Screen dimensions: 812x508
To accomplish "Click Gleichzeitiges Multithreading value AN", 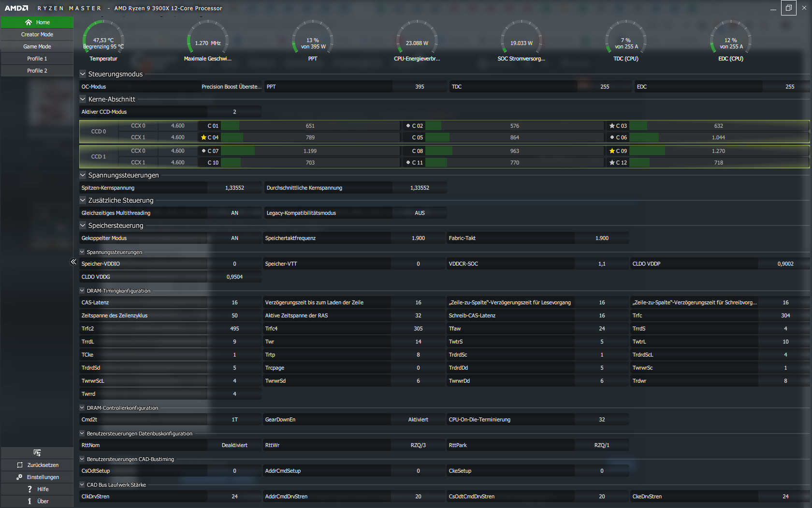I will (x=235, y=213).
